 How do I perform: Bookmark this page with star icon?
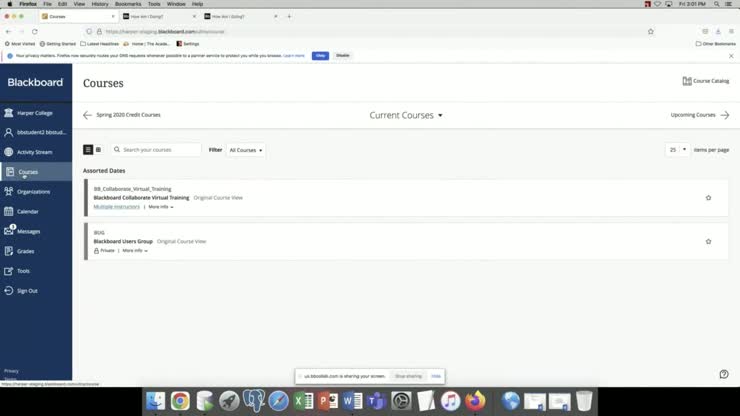(x=651, y=32)
